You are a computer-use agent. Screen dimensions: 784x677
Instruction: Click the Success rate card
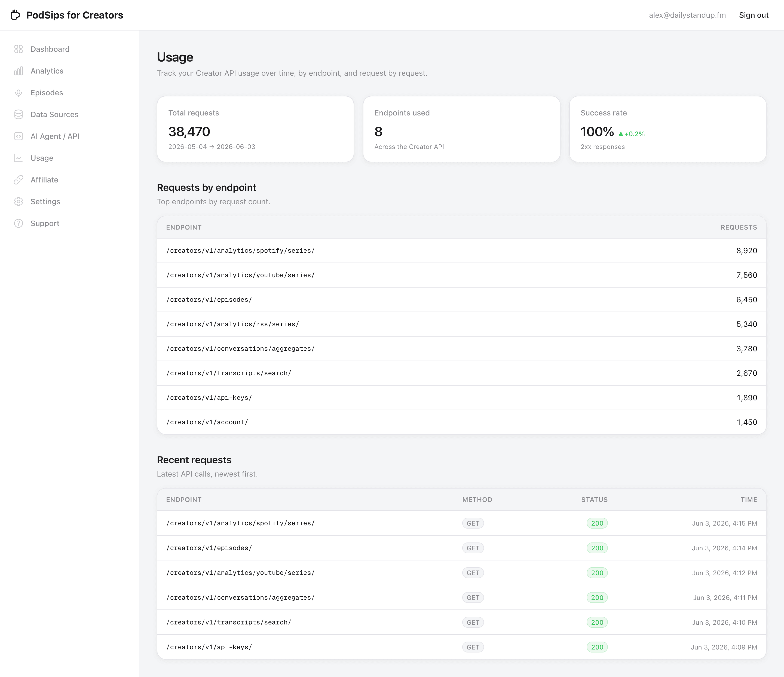(667, 129)
